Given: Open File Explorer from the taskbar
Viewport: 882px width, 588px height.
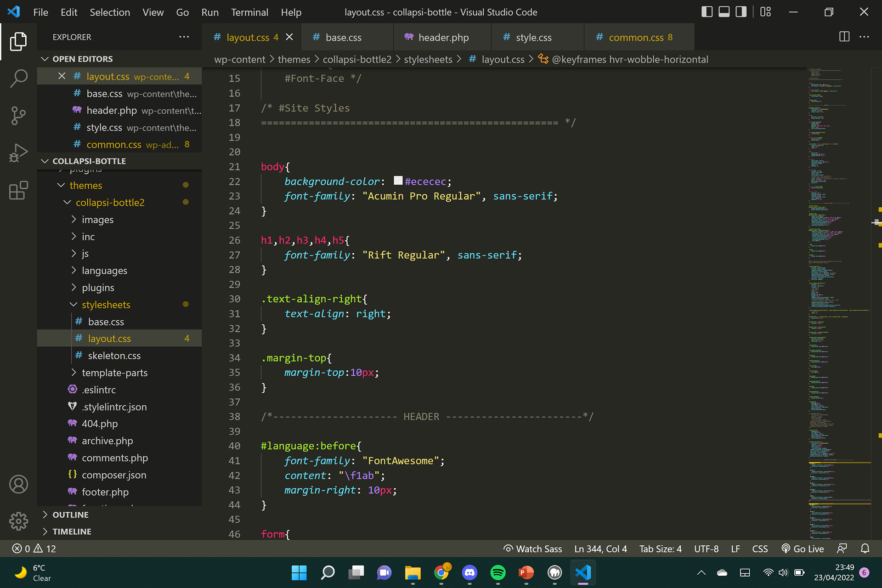Looking at the screenshot, I should click(x=413, y=572).
